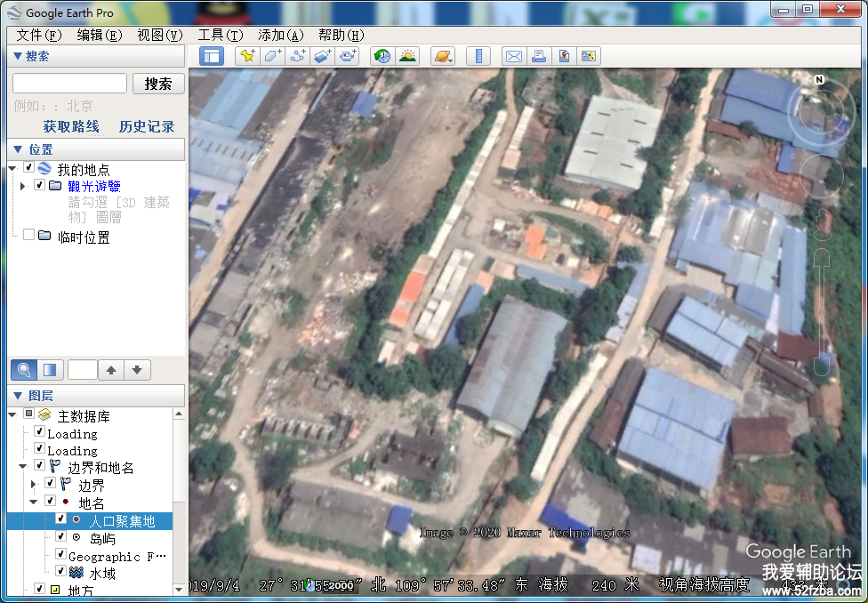Open the 编辑(E) menu
Screen dimensions: 868x603
[100, 36]
